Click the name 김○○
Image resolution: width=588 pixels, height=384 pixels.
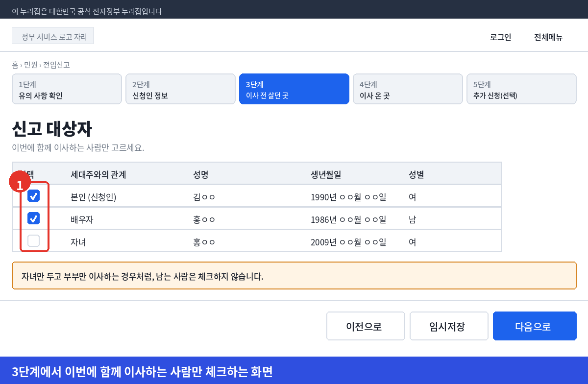pos(204,197)
